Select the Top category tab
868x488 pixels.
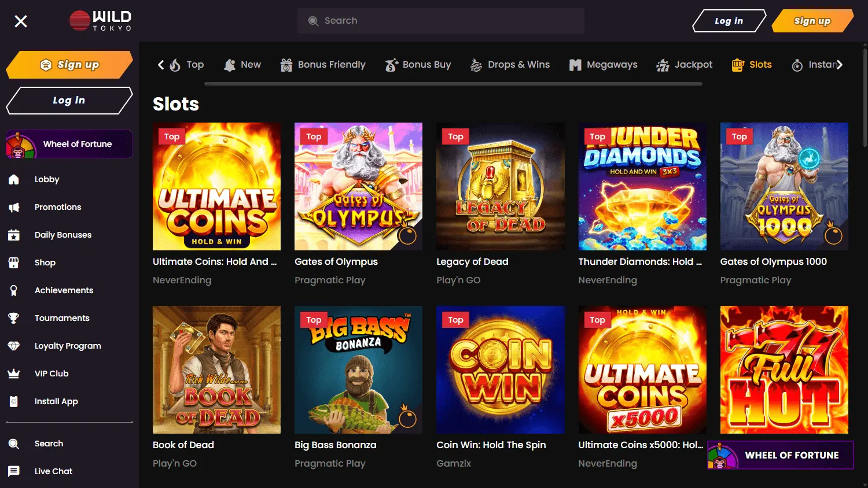186,65
